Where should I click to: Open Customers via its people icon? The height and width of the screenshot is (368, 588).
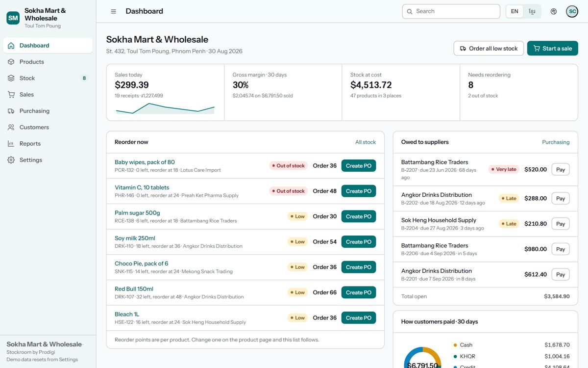click(x=11, y=127)
